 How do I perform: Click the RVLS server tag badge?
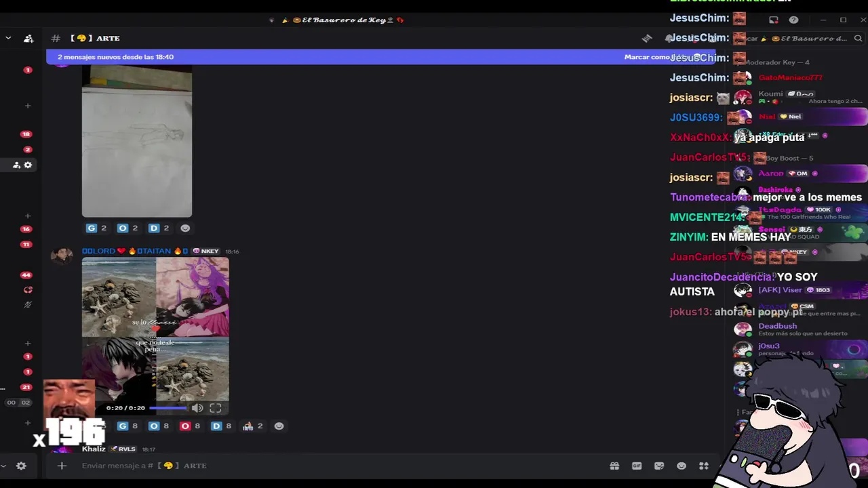tap(123, 449)
